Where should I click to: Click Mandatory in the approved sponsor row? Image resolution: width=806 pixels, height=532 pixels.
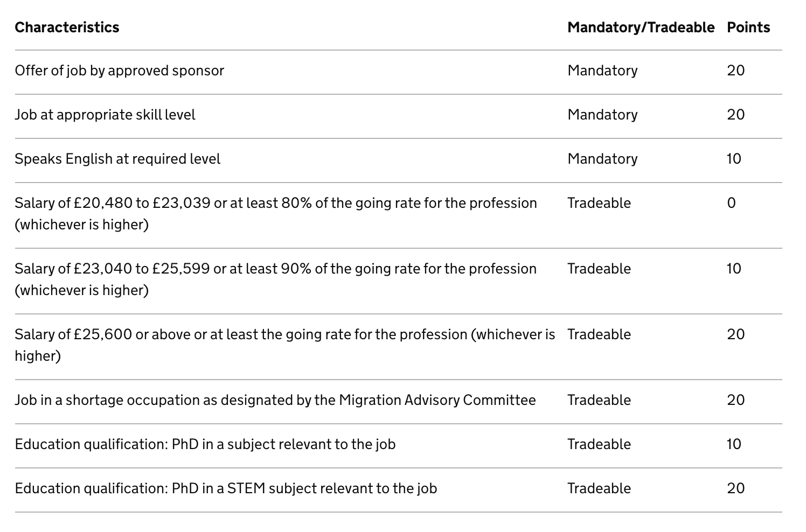coord(602,71)
